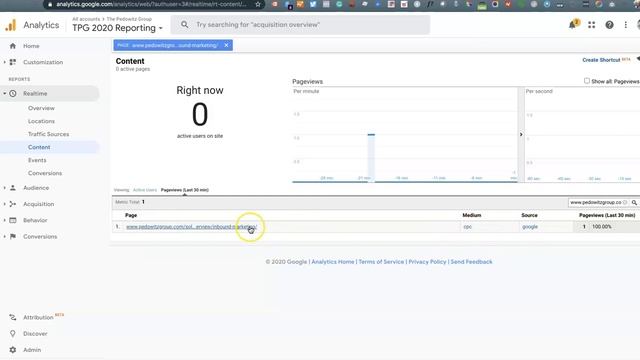Click the Home icon in the sidebar
This screenshot has height=360, width=640.
tap(13, 46)
